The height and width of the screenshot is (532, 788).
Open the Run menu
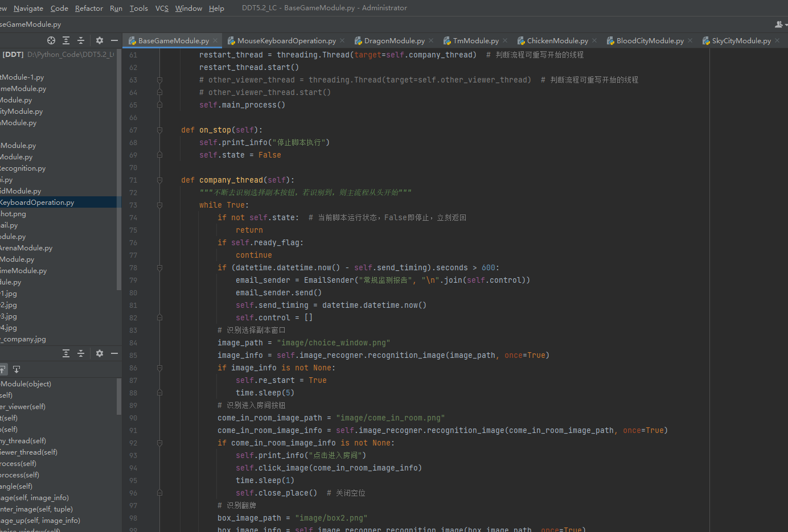(x=116, y=8)
